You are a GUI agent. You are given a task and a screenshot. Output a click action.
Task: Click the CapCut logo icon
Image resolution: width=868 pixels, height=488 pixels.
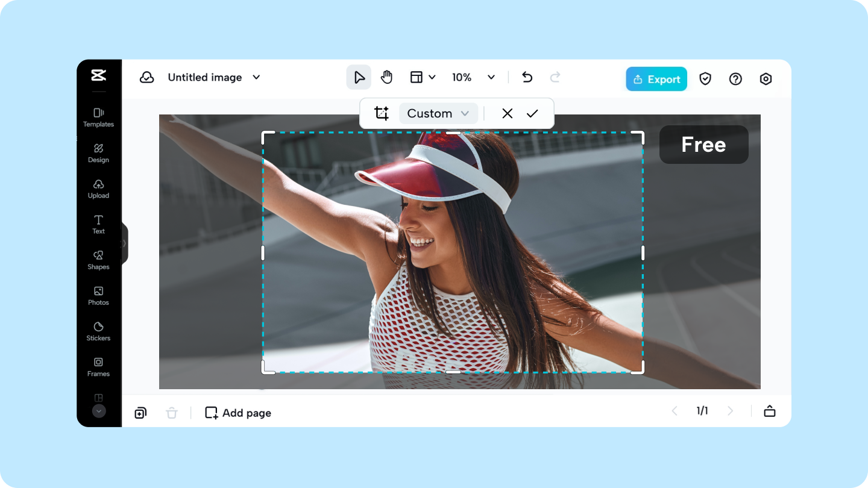pyautogui.click(x=99, y=75)
